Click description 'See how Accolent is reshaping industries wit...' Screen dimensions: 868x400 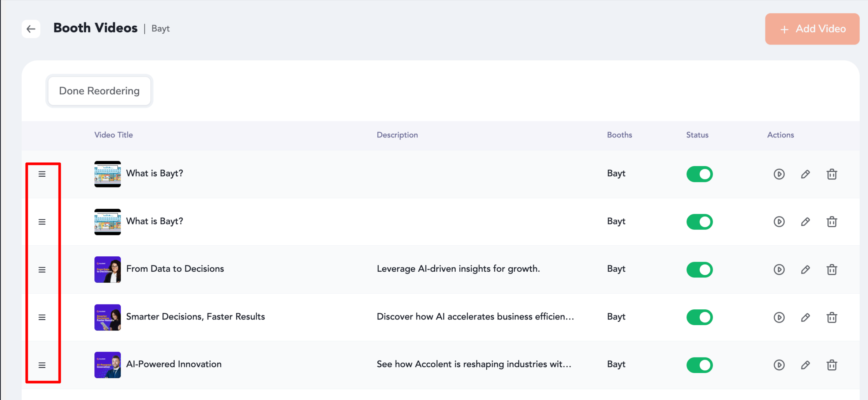pos(474,364)
